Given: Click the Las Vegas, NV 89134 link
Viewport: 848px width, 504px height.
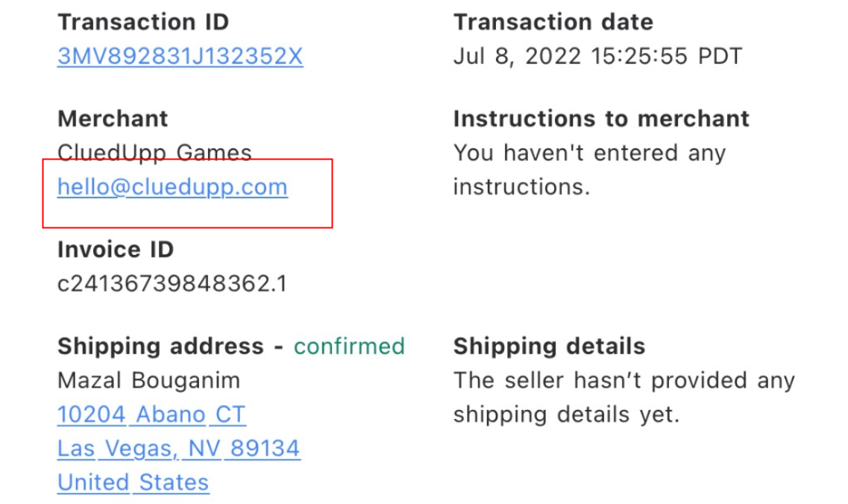Looking at the screenshot, I should (179, 448).
